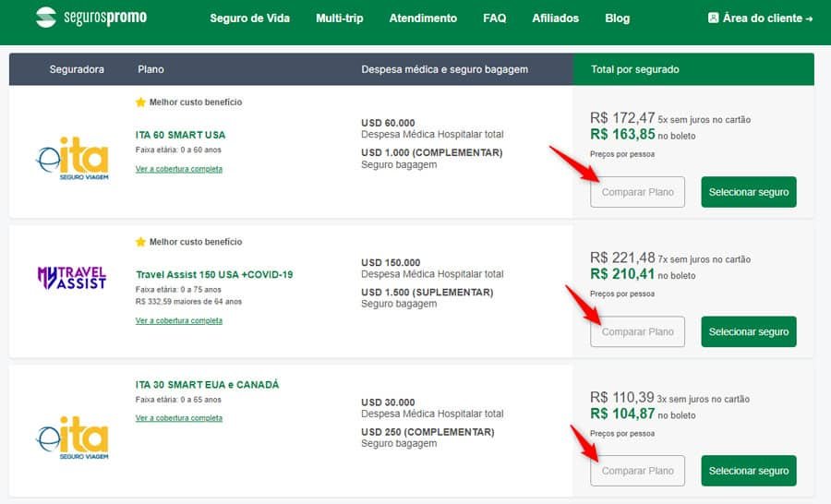Click the Seguradora column header

77,69
